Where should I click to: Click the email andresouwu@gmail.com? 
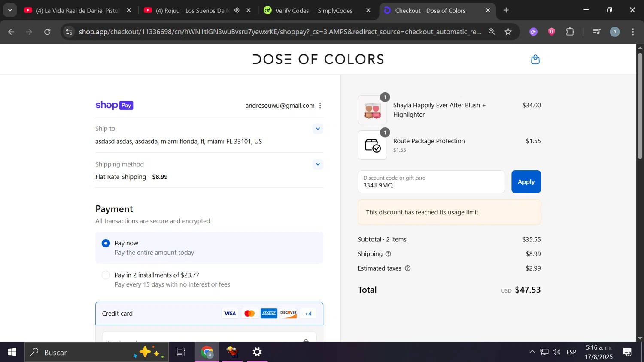(280, 106)
